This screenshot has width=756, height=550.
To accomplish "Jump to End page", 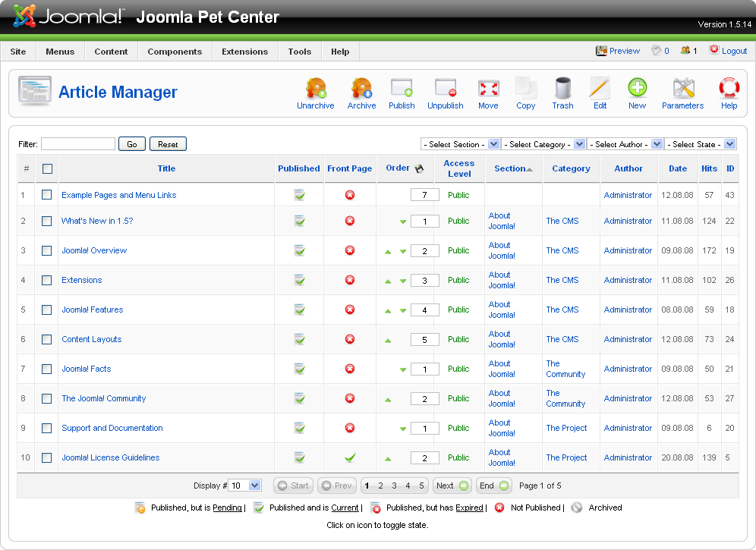I will (493, 486).
